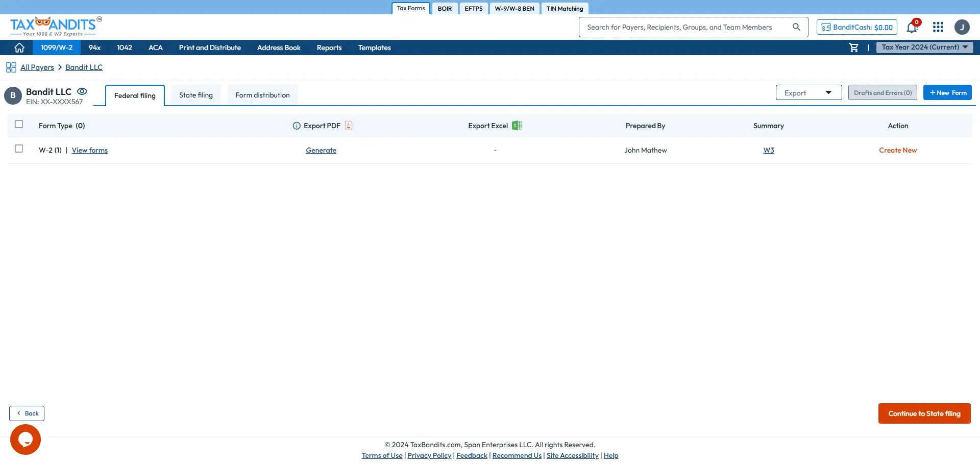Image resolution: width=980 pixels, height=465 pixels.
Task: Open Help footer link
Action: click(611, 455)
